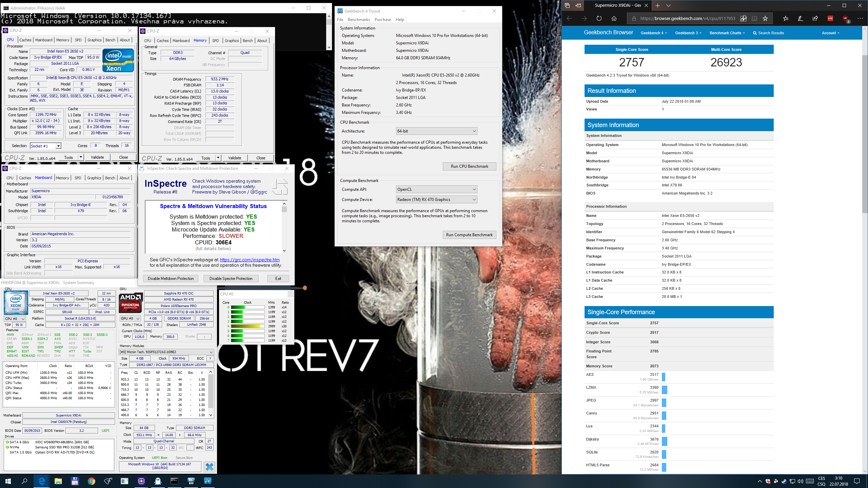Open the uBlock Origin shield icon
This screenshot has height=488, width=868.
846,19
